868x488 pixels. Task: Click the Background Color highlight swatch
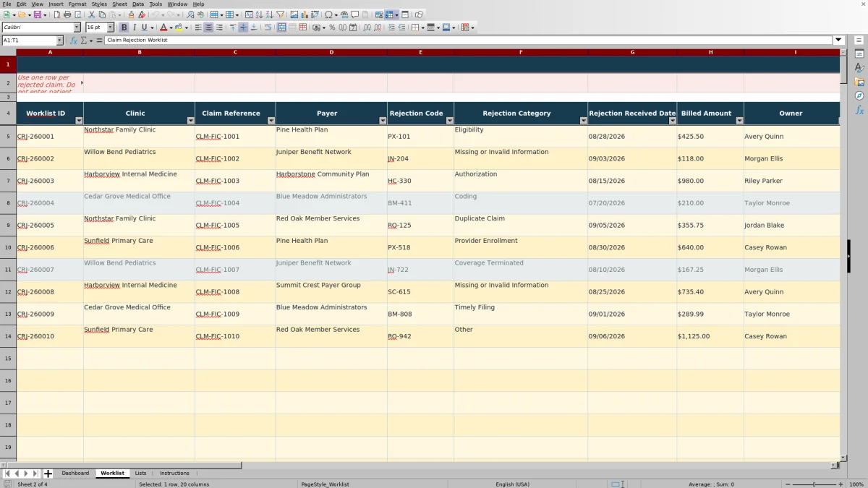[178, 27]
